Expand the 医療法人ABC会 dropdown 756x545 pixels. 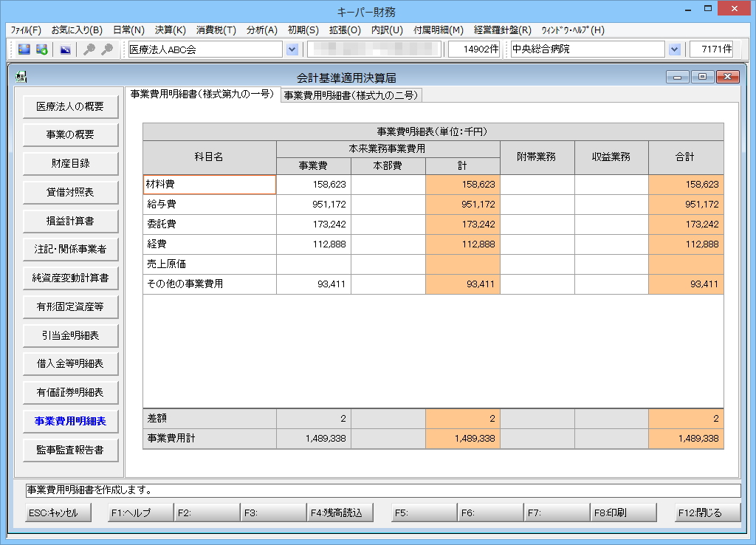click(x=292, y=49)
